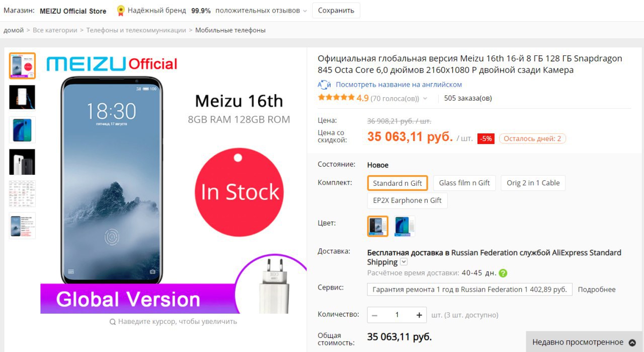The height and width of the screenshot is (352, 644).
Task: Click the Сохранить store button
Action: tap(336, 10)
